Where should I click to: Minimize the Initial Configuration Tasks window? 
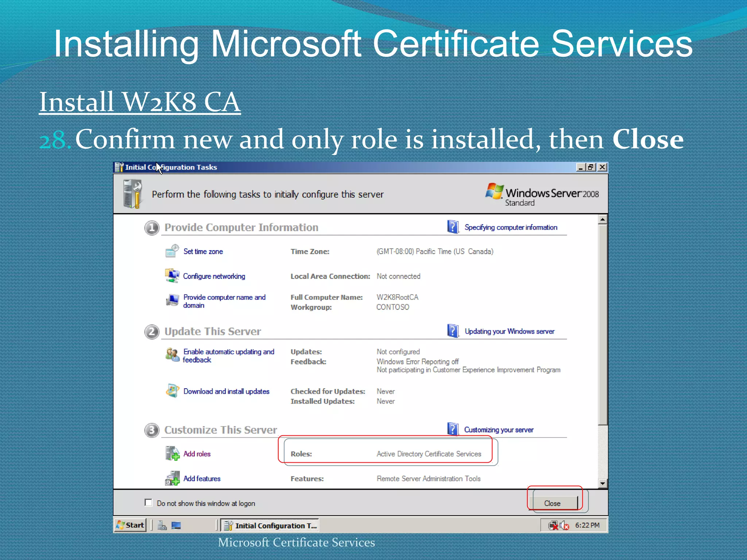pos(581,167)
